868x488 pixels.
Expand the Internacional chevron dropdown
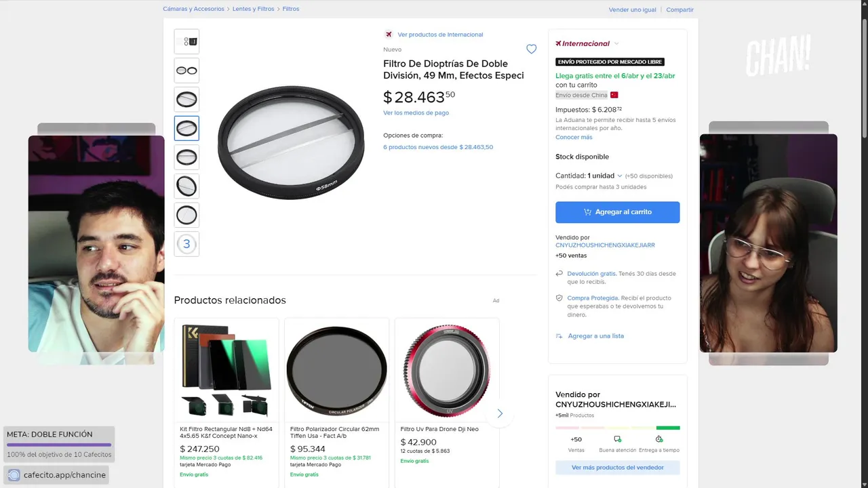coord(616,43)
